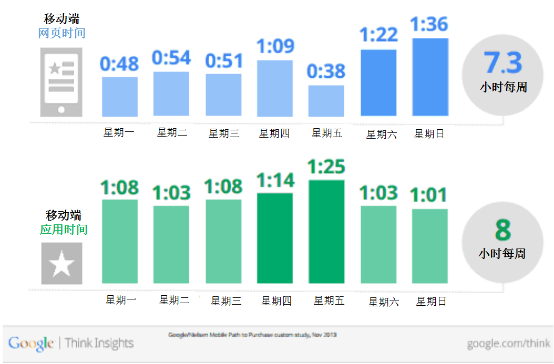Click the blue 星期四 bar labeled 1:09
Viewport: 554px width, 364px height.
point(275,88)
